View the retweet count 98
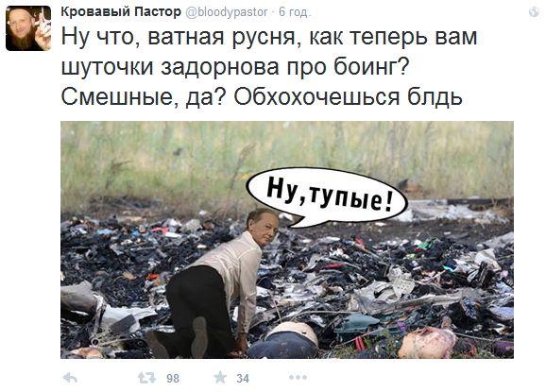546x392 pixels. [173, 379]
